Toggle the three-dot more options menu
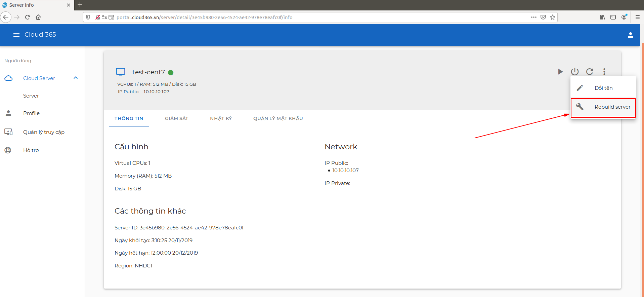Viewport: 644px width, 297px height. (x=604, y=72)
